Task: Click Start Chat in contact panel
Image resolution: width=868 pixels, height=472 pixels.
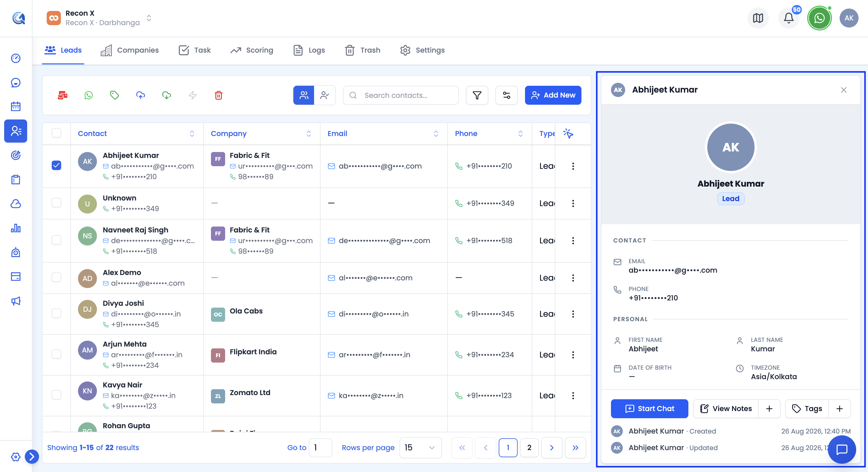Action: pyautogui.click(x=649, y=409)
